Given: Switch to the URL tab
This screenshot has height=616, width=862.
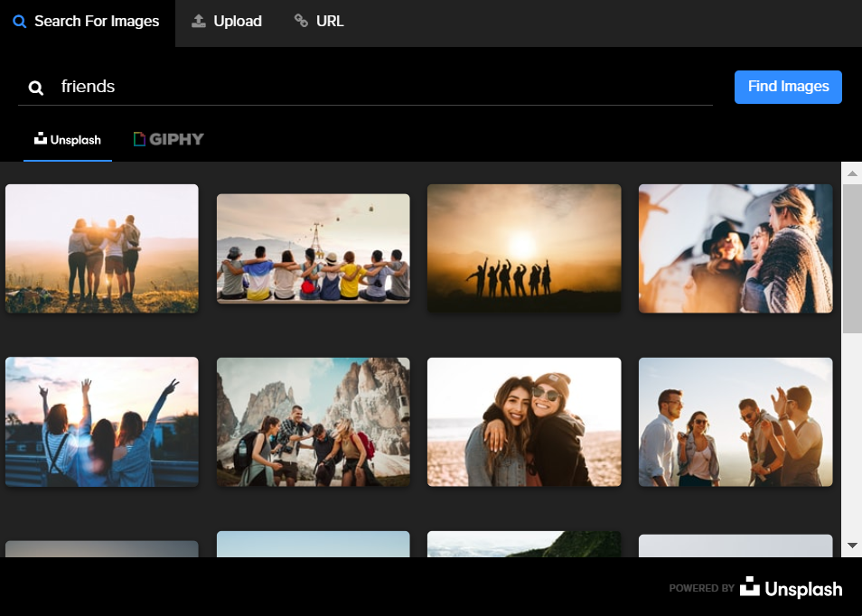Looking at the screenshot, I should click(x=319, y=22).
